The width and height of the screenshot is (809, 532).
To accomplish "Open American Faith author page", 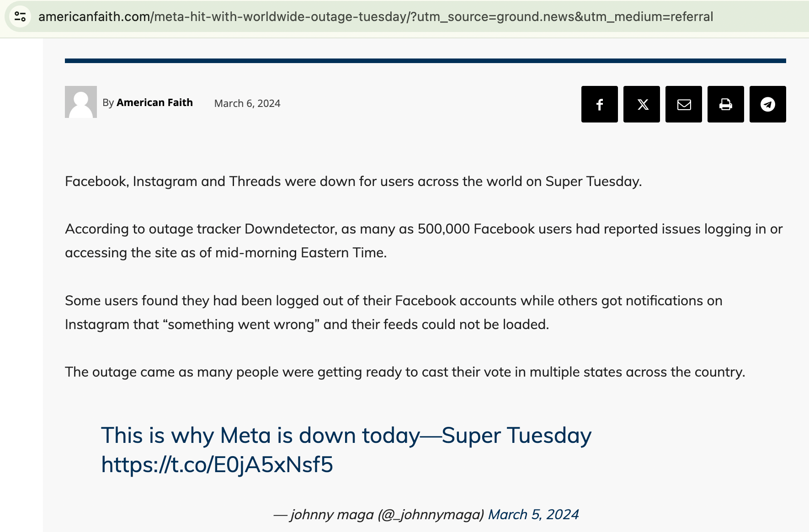I will click(x=154, y=102).
